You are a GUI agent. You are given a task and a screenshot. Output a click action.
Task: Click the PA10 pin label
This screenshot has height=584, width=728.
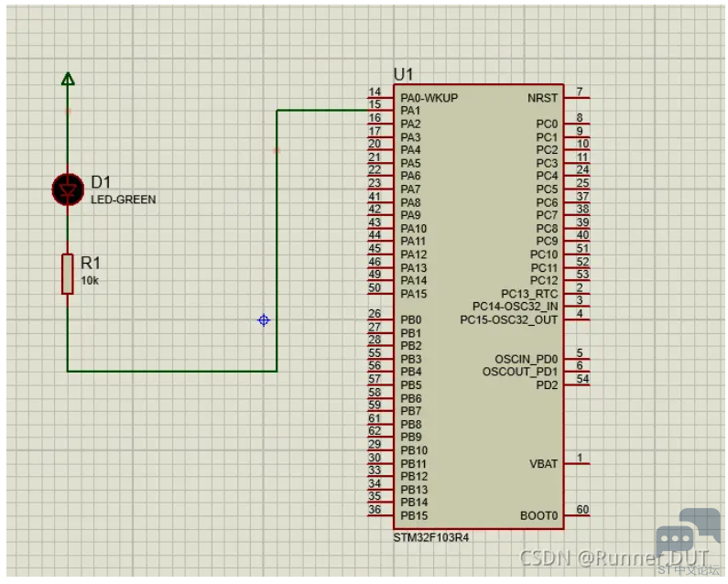[413, 229]
